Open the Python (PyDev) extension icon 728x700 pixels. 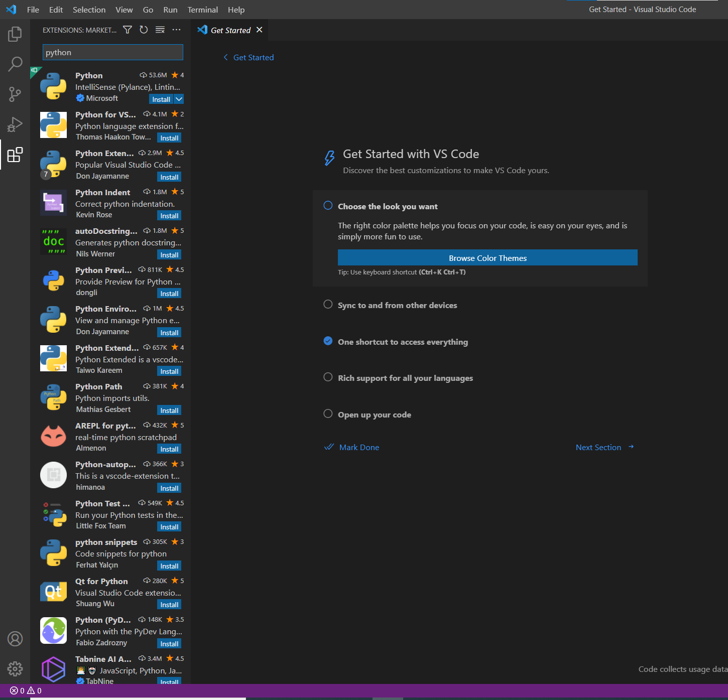(53, 631)
